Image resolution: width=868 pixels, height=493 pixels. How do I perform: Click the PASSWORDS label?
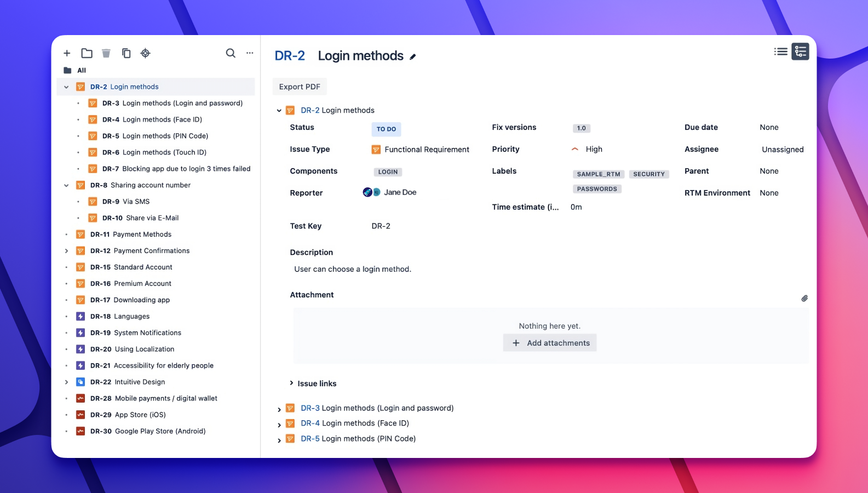point(597,189)
